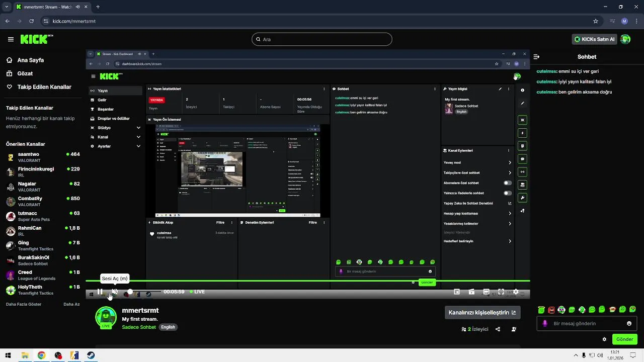Open the mini player icon
This screenshot has width=644, height=362.
(457, 292)
